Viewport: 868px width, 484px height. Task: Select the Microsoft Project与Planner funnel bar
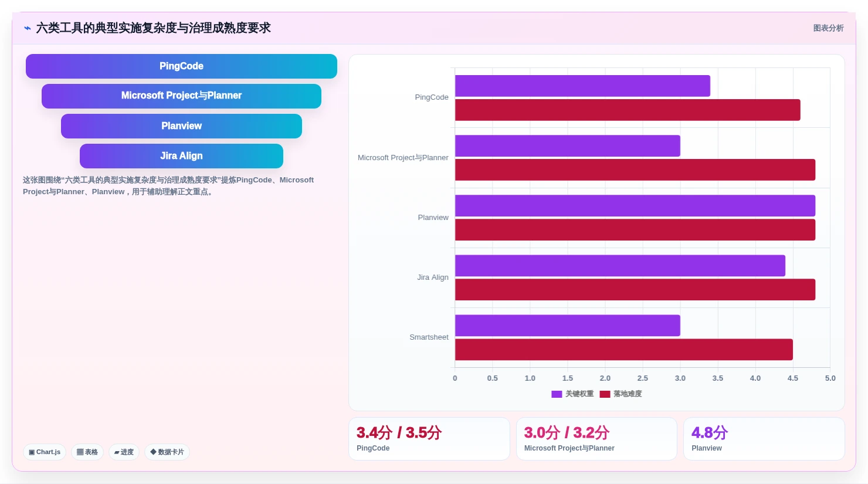(181, 96)
